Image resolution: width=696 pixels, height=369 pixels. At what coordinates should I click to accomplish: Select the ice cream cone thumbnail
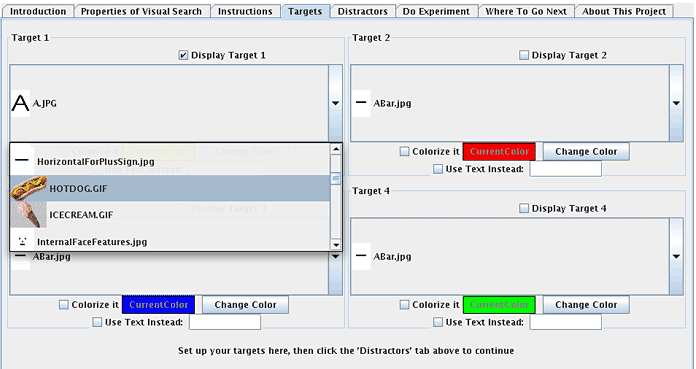click(x=29, y=214)
